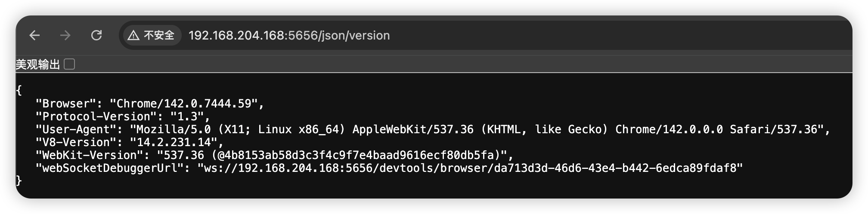Click the "1.3" protocol version value
Viewport: 868px width, 214px height.
187,116
